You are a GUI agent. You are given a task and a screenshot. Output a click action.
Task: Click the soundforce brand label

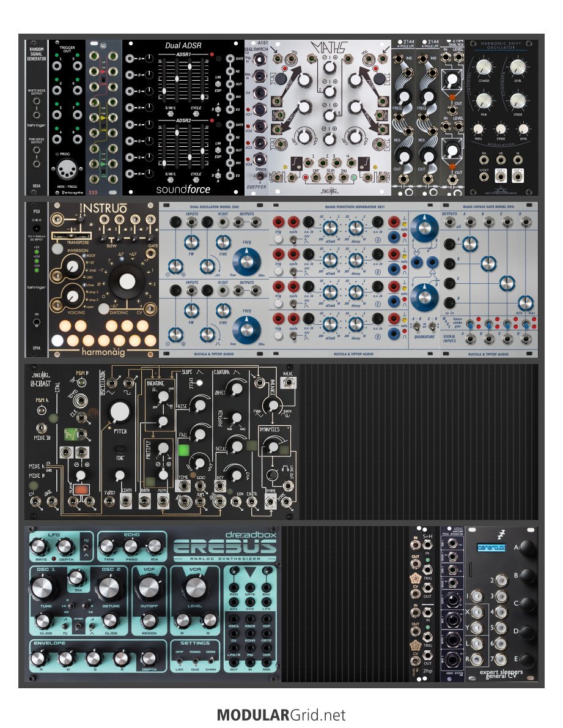[183, 190]
